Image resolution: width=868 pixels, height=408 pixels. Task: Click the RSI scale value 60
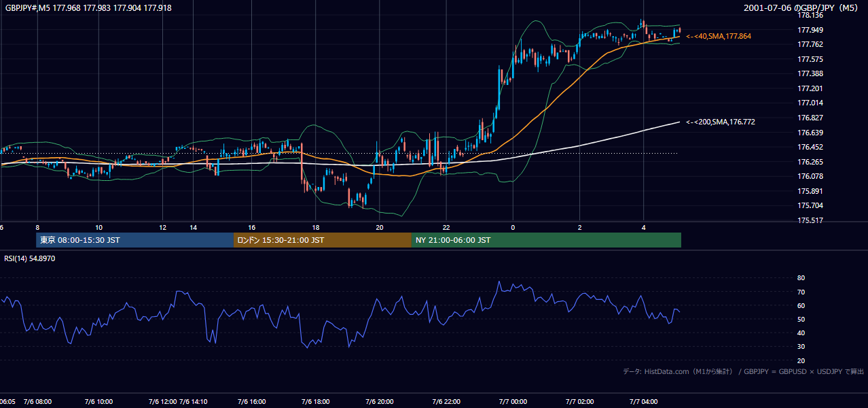point(801,305)
